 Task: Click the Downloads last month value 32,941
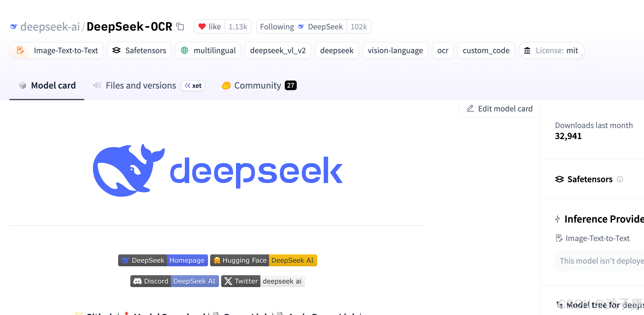point(568,136)
